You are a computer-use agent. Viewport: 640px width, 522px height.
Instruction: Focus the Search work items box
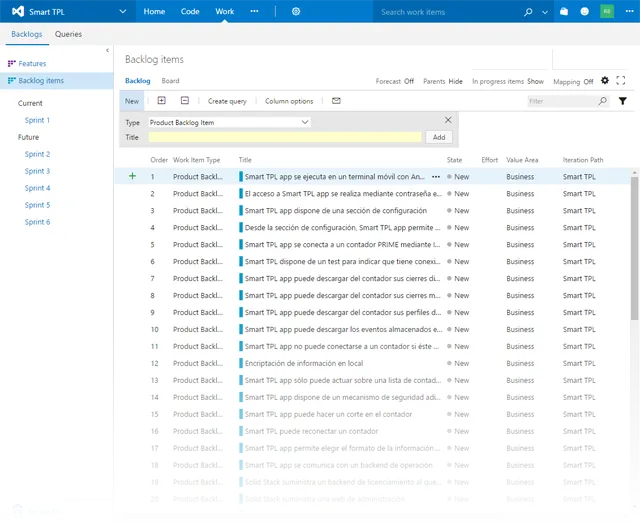pos(447,12)
